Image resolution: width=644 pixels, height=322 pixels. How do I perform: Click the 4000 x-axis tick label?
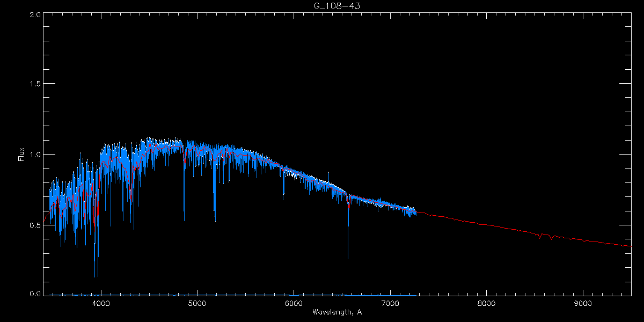pyautogui.click(x=101, y=303)
